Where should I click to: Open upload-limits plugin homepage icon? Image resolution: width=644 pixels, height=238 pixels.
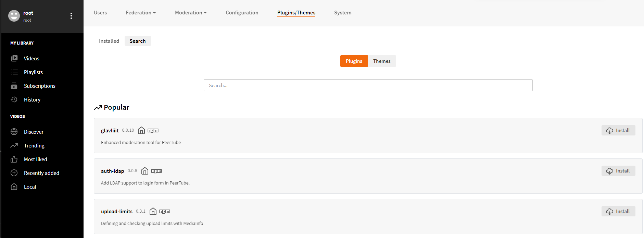[x=153, y=211]
